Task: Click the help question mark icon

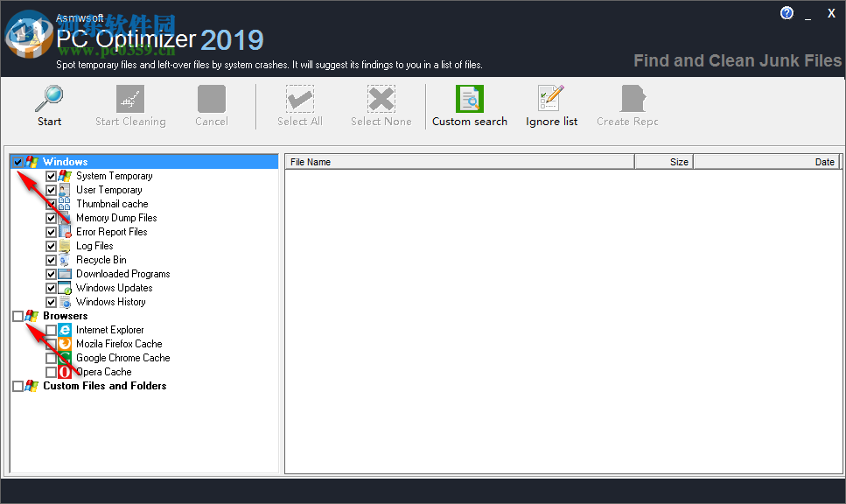Action: (x=787, y=12)
